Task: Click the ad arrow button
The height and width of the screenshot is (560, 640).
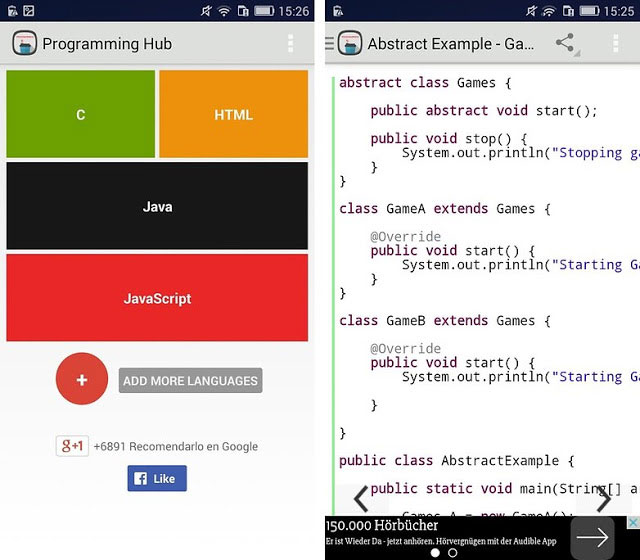Action: (x=592, y=538)
